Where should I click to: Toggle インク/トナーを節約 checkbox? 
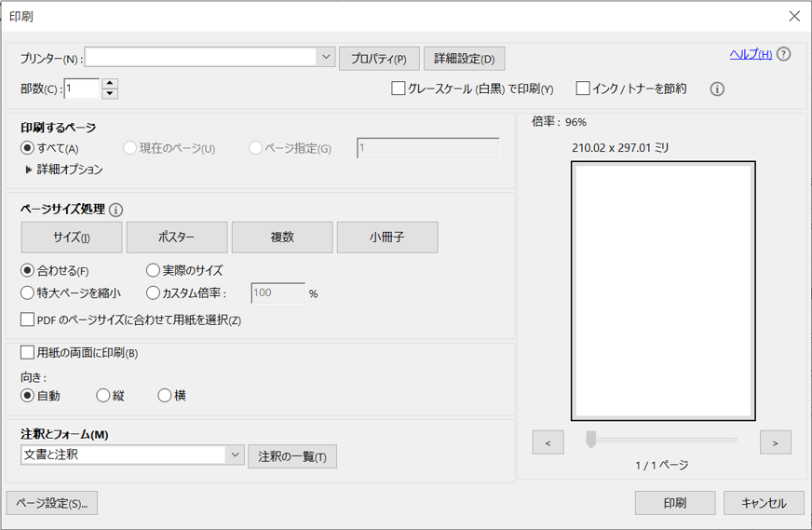(583, 88)
